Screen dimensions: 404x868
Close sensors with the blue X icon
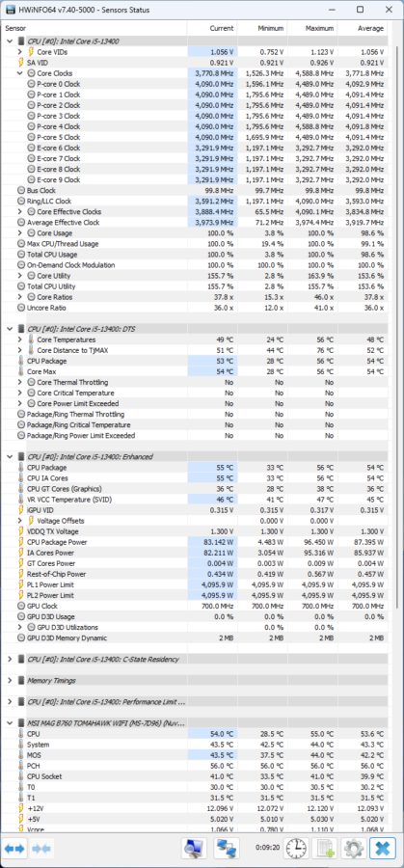[x=383, y=848]
